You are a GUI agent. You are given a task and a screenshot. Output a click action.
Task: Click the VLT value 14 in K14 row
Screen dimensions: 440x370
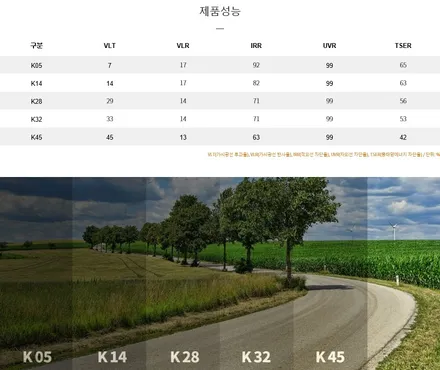(x=110, y=83)
